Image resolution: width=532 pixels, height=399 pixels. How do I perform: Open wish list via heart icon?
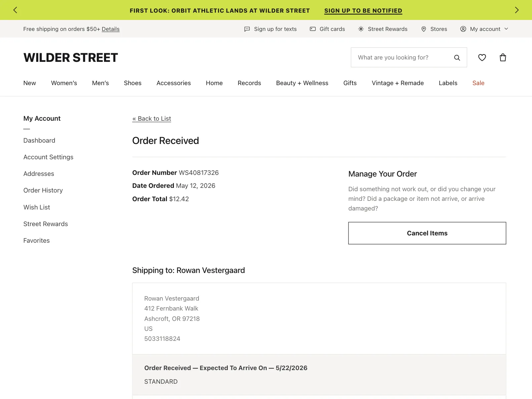[482, 58]
